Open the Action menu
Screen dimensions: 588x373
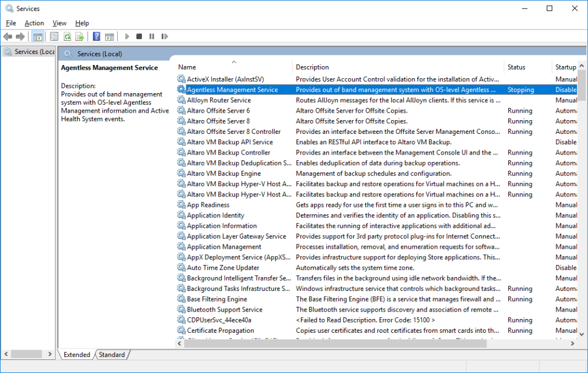pos(34,23)
